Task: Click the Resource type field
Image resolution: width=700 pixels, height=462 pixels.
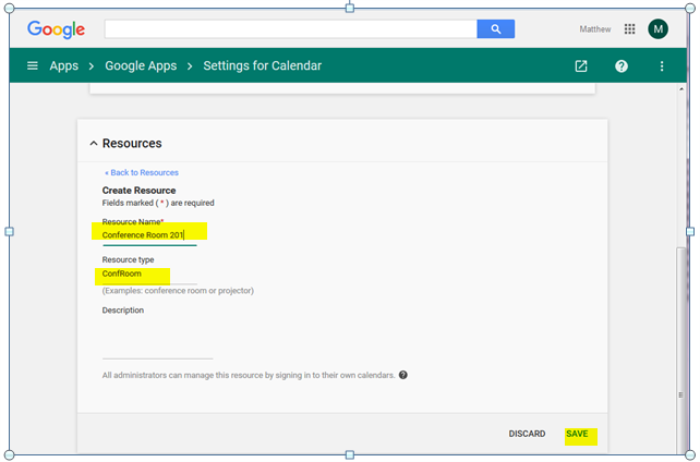Action: [150, 274]
